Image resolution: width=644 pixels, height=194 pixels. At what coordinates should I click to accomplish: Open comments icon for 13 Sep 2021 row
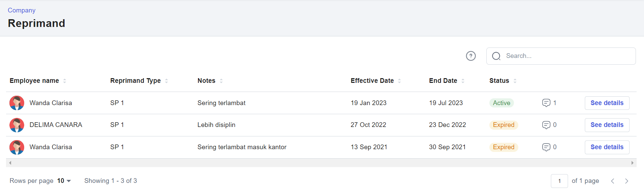pos(546,147)
